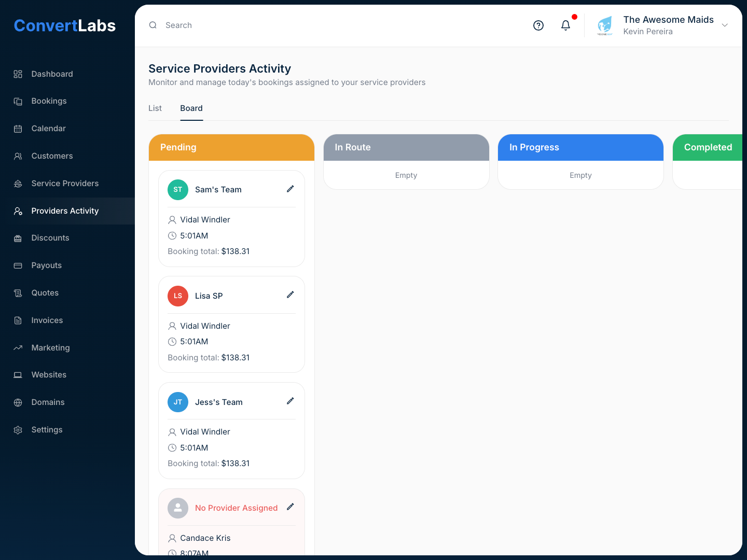747x560 pixels.
Task: Click Vidal Windler on Sam's Team card
Action: click(205, 220)
